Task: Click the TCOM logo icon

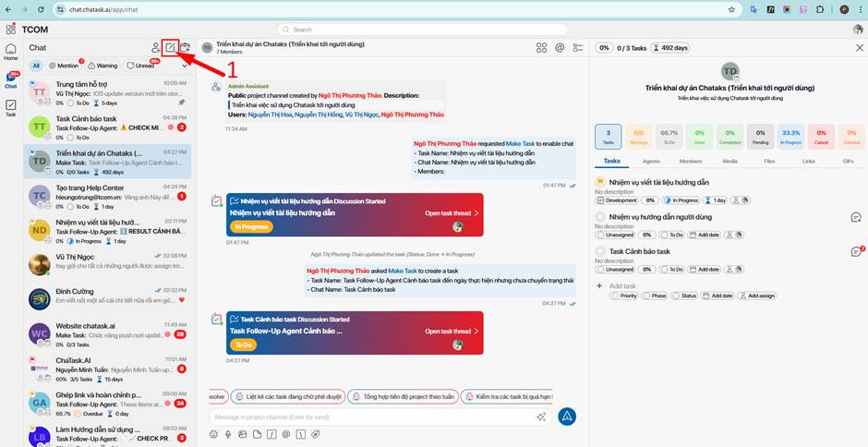Action: (x=10, y=29)
